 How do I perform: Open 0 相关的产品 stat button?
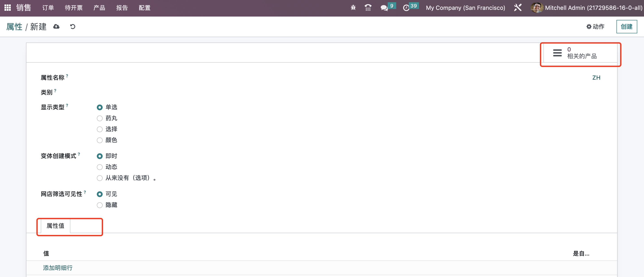[x=580, y=53]
